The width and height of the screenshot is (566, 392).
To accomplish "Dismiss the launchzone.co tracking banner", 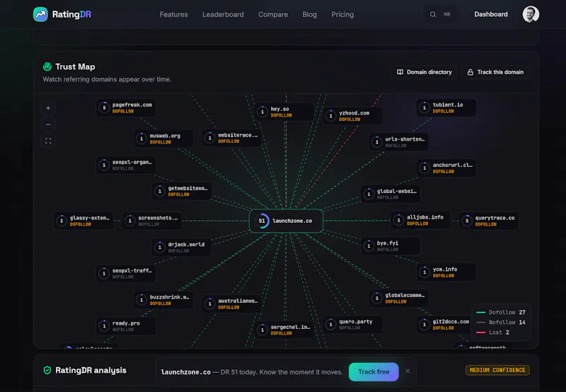I will coord(408,371).
